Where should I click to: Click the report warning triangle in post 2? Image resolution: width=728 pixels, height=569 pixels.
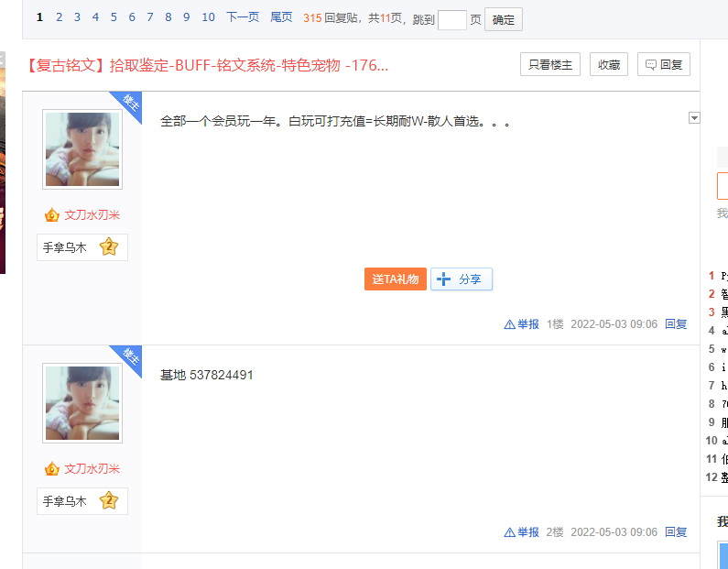point(510,532)
